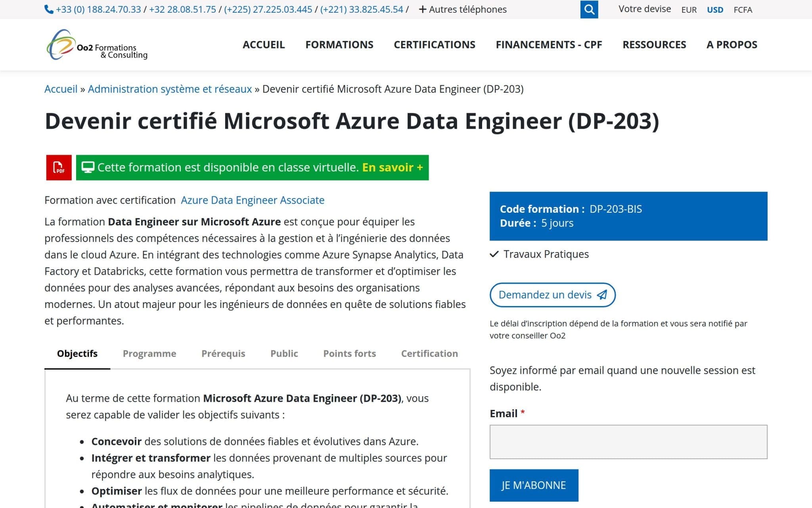The width and height of the screenshot is (812, 508).
Task: Switch to the Prérequis tab
Action: [x=223, y=354]
